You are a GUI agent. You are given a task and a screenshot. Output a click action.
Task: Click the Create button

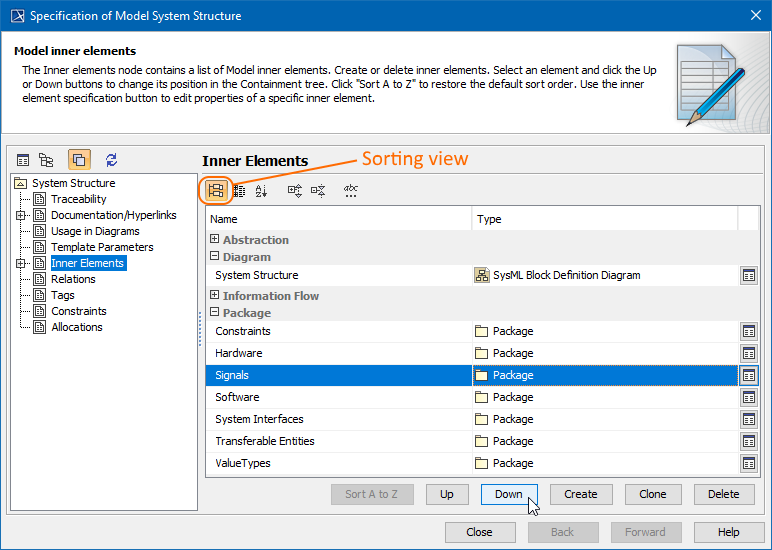pos(580,494)
